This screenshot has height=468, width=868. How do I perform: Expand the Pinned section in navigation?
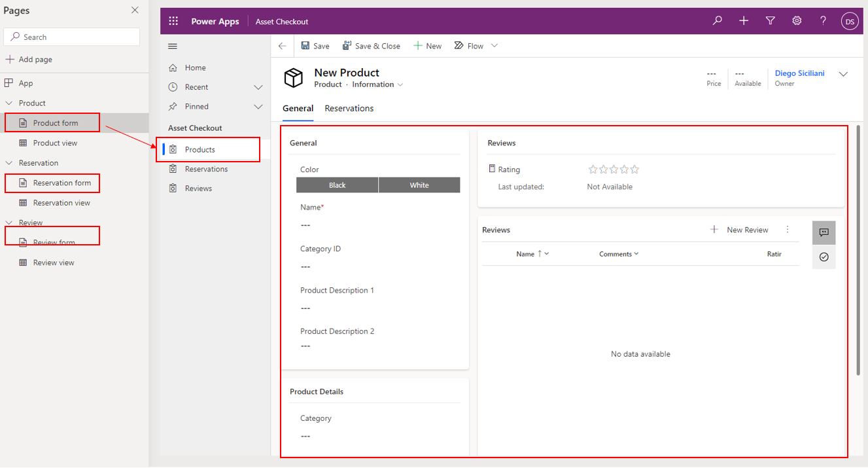258,106
